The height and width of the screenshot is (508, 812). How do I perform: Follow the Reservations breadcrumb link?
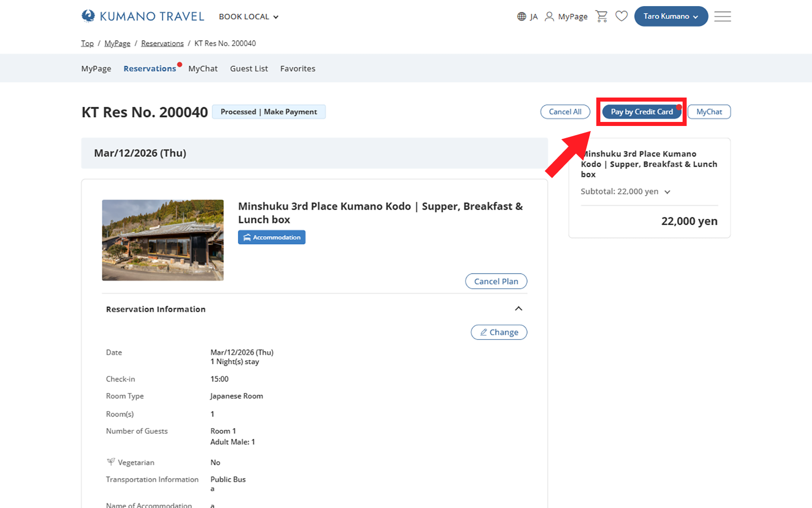[x=162, y=44]
